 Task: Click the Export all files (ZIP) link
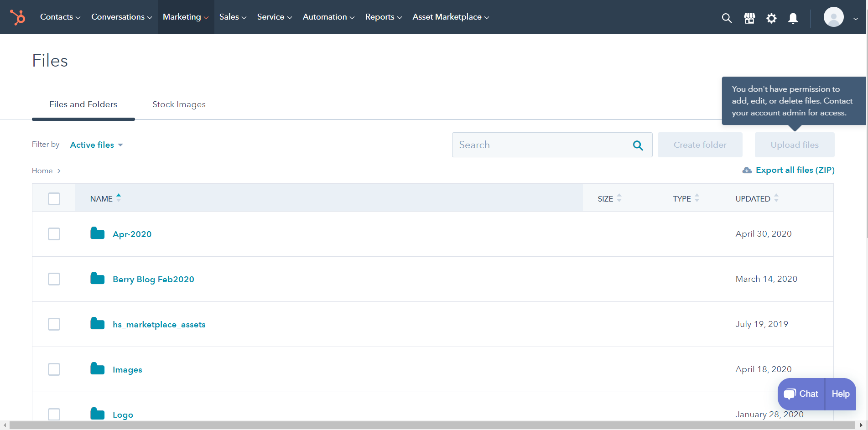point(795,170)
